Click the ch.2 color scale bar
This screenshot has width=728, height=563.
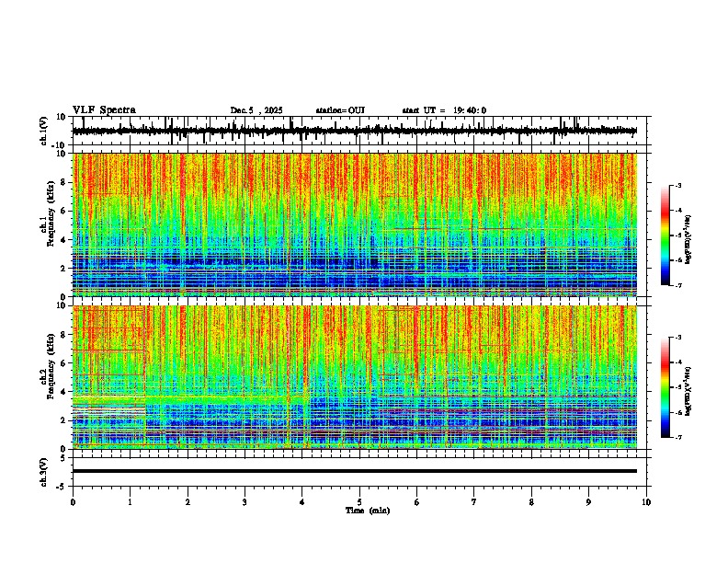pos(665,387)
